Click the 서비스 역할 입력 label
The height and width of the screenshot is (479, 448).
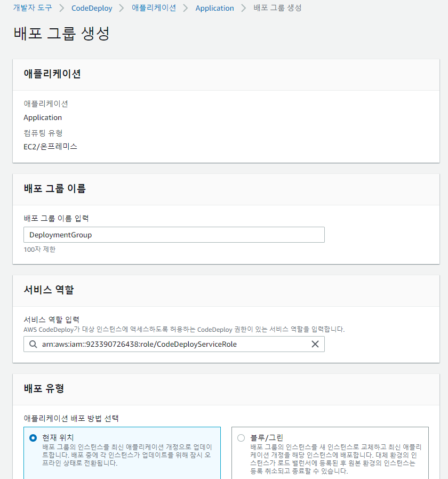pyautogui.click(x=51, y=320)
